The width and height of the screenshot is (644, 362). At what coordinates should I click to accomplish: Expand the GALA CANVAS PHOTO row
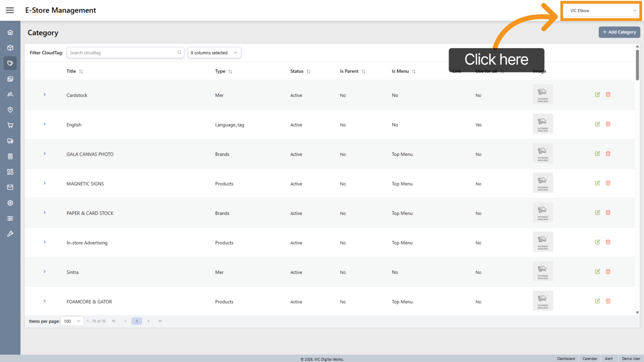(44, 154)
